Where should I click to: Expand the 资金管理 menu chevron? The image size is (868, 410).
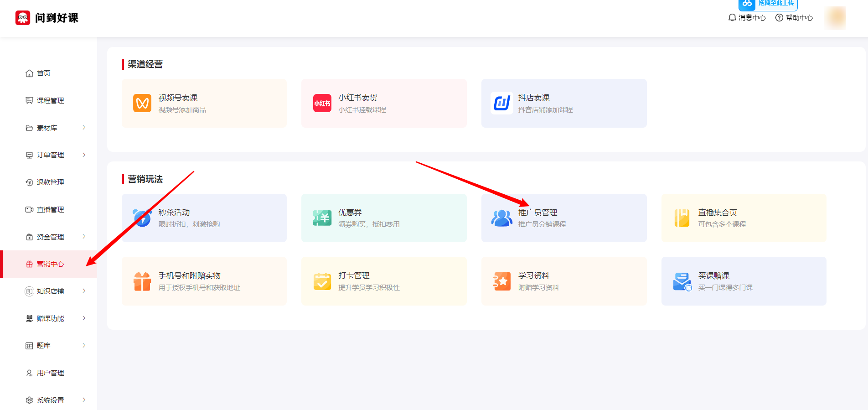point(84,236)
